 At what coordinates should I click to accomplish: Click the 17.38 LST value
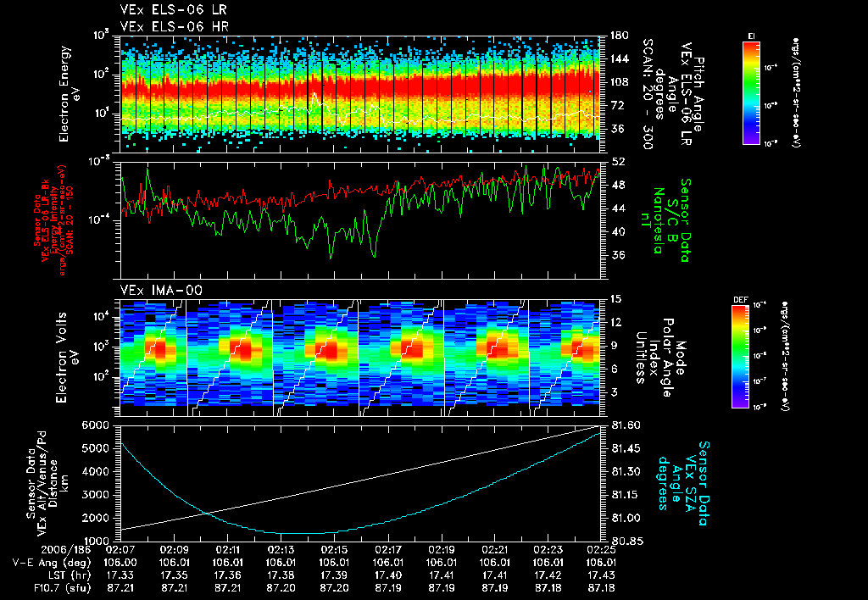click(x=281, y=575)
